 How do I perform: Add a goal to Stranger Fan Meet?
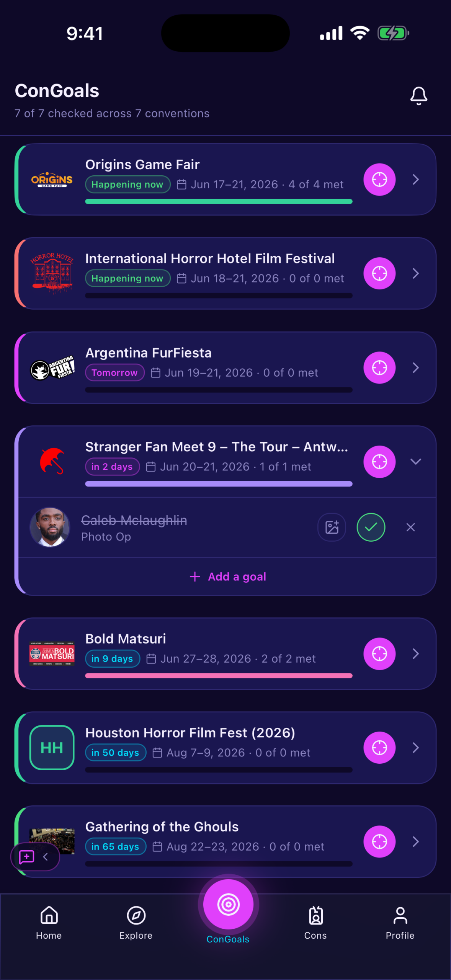[x=228, y=577]
